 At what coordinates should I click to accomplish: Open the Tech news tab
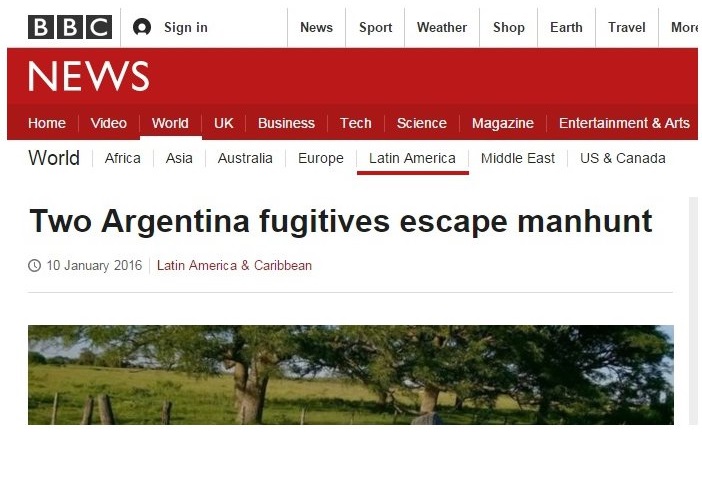(x=356, y=123)
